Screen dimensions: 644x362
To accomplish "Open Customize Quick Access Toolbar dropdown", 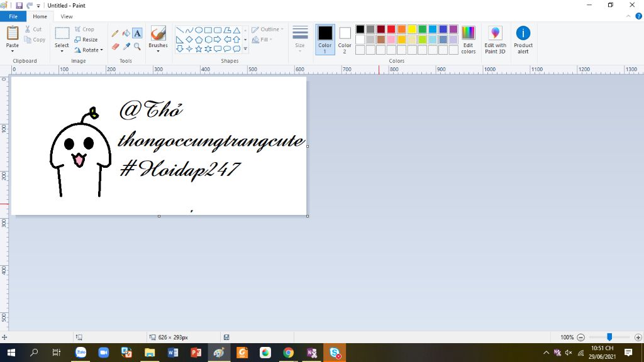I will [38, 6].
